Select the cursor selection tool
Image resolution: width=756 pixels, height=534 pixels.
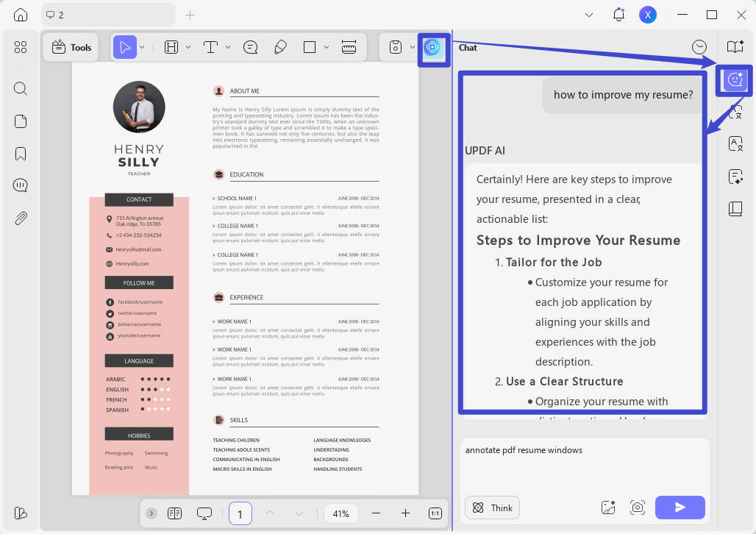[x=125, y=47]
